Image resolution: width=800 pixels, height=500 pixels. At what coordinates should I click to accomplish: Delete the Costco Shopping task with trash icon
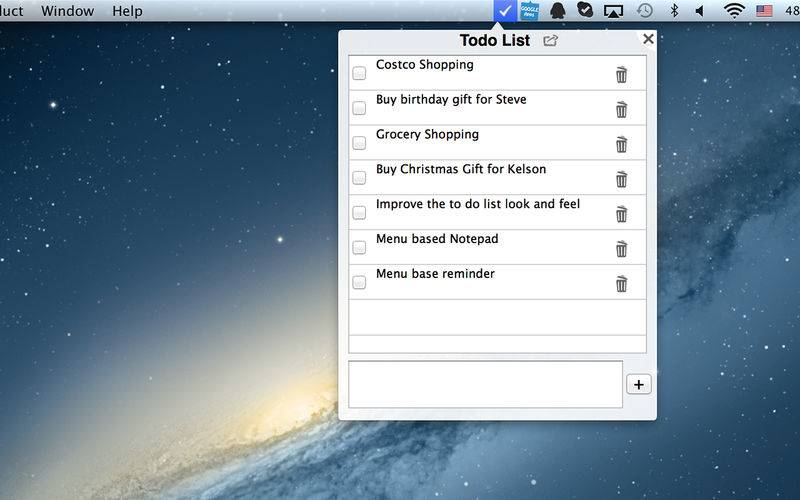621,74
